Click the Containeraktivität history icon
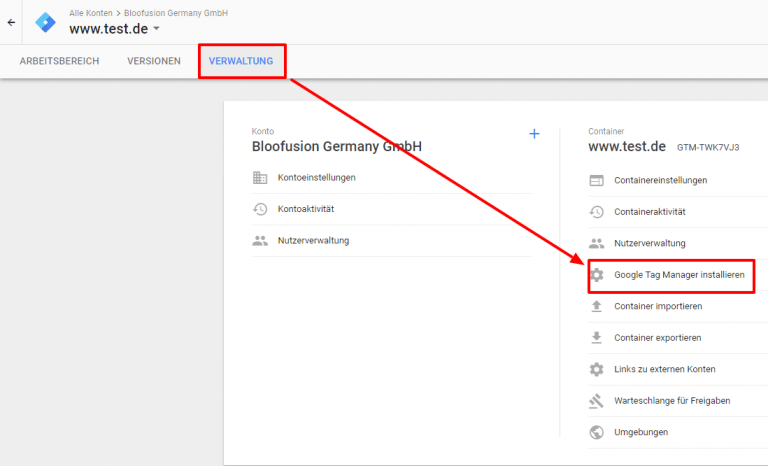The height and width of the screenshot is (466, 768). pos(597,212)
